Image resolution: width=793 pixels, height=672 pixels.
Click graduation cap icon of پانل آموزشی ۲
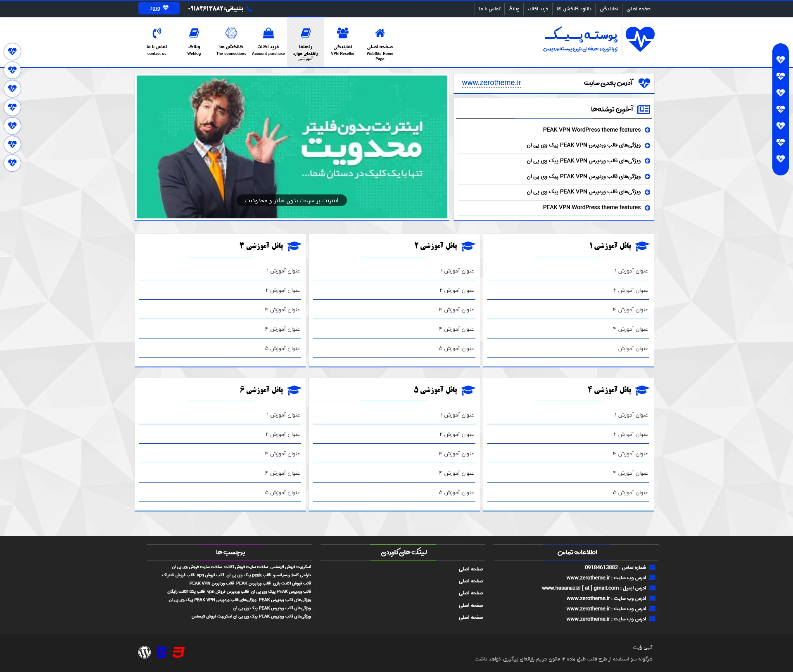(468, 246)
